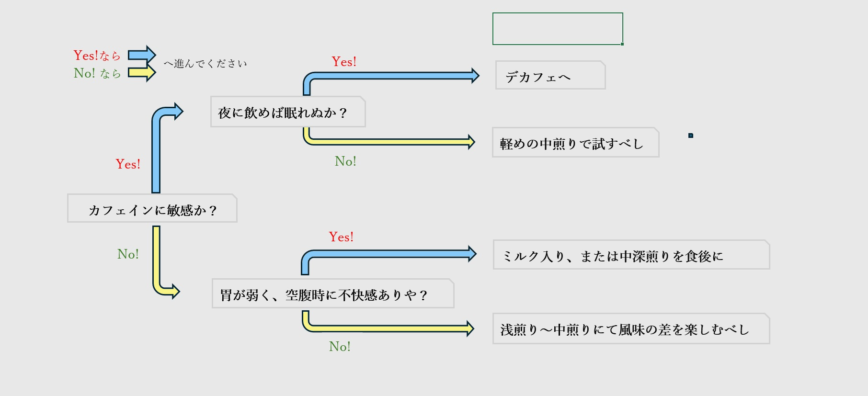Screen dimensions: 868x396
Task: Click the red 'Yes!なら' legend label
Action: point(97,56)
